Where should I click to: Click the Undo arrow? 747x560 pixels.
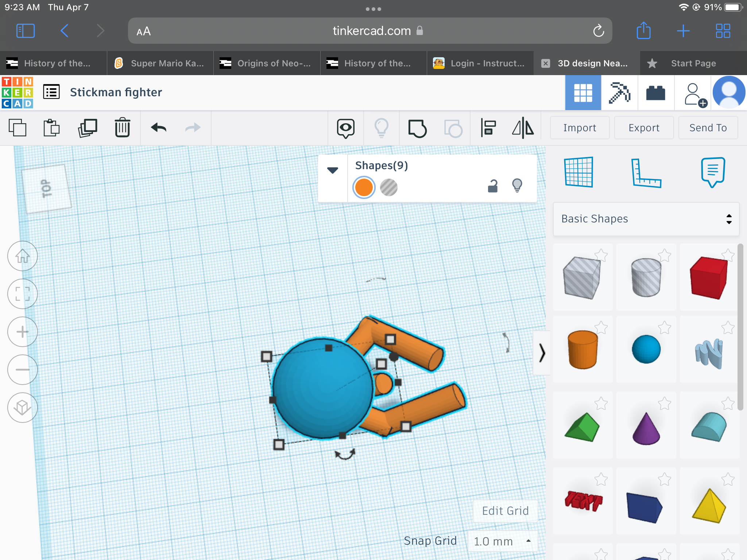pyautogui.click(x=159, y=128)
